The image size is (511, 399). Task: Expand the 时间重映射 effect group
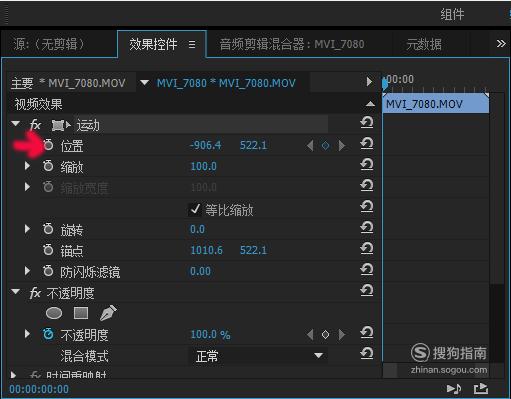click(13, 375)
